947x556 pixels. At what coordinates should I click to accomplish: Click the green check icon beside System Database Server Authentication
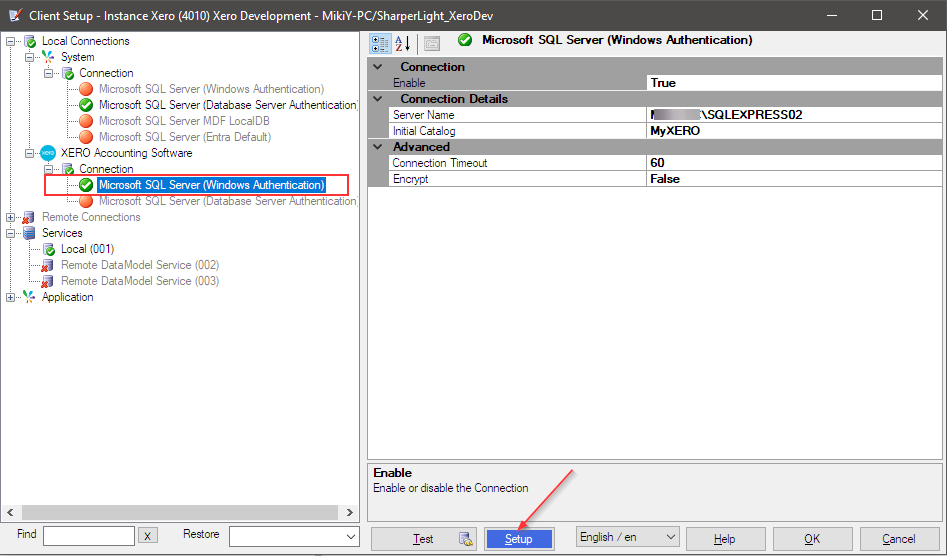tap(86, 106)
